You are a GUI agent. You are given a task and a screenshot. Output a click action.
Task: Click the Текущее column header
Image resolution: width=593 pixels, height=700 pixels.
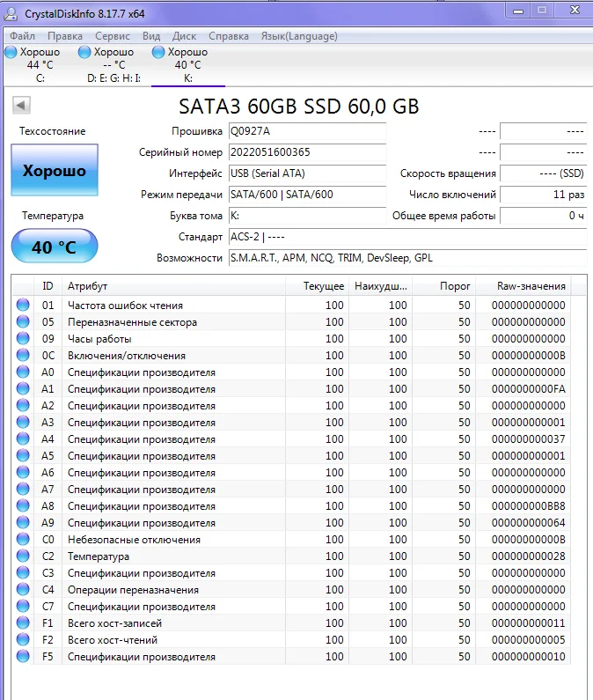[317, 286]
